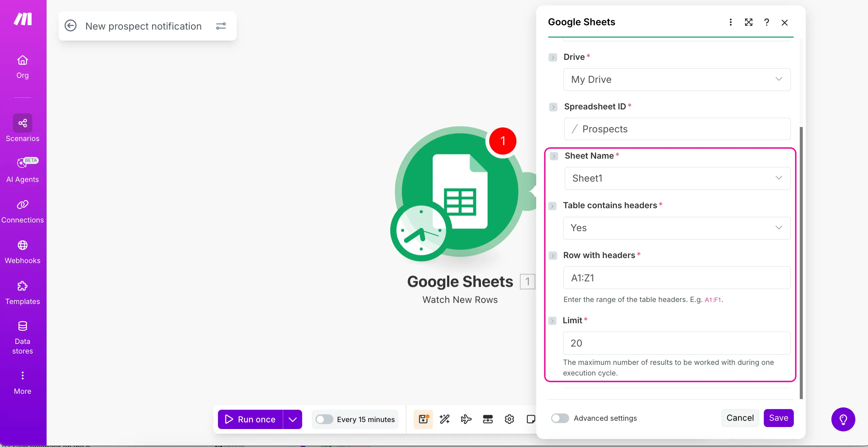Open Data stores in the sidebar
This screenshot has width=868, height=447.
(23, 338)
